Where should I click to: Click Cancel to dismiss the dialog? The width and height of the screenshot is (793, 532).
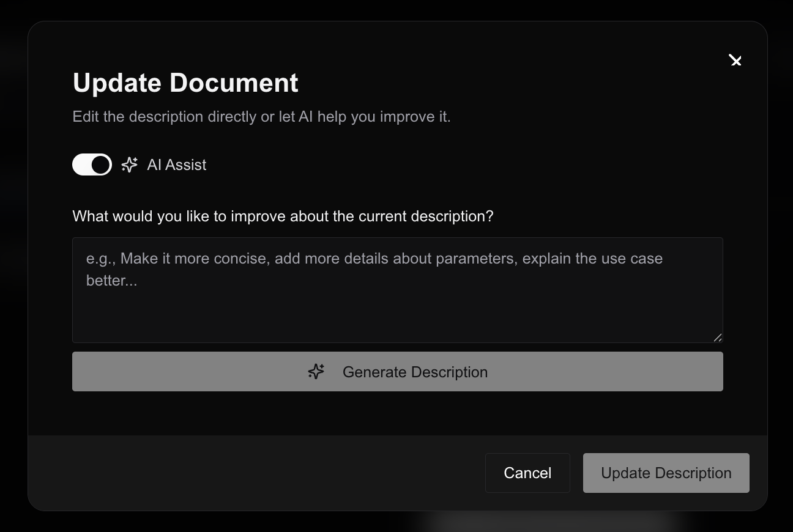tap(527, 473)
